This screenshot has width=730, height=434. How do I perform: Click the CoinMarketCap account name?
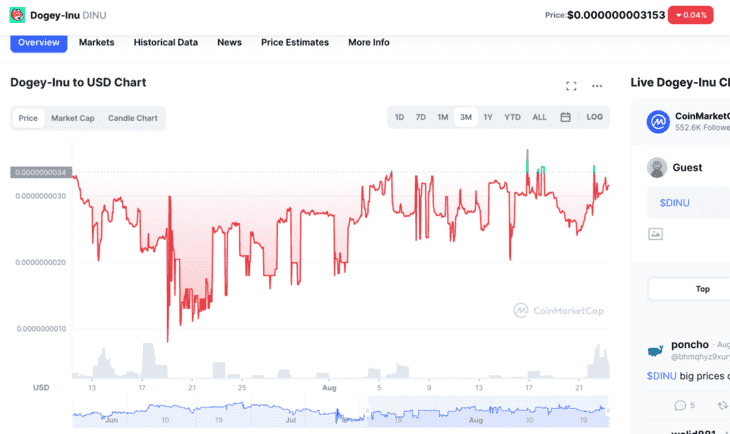click(x=702, y=116)
